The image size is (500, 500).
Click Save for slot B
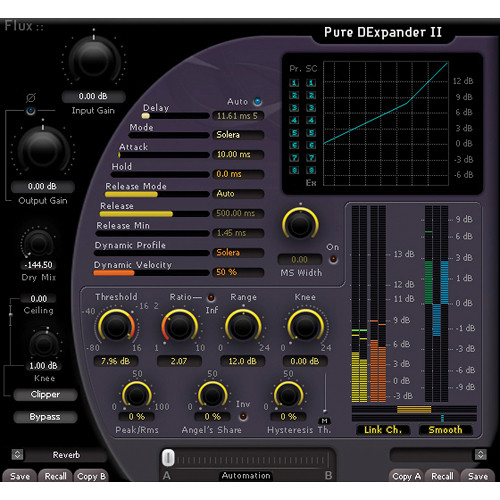pos(478,476)
